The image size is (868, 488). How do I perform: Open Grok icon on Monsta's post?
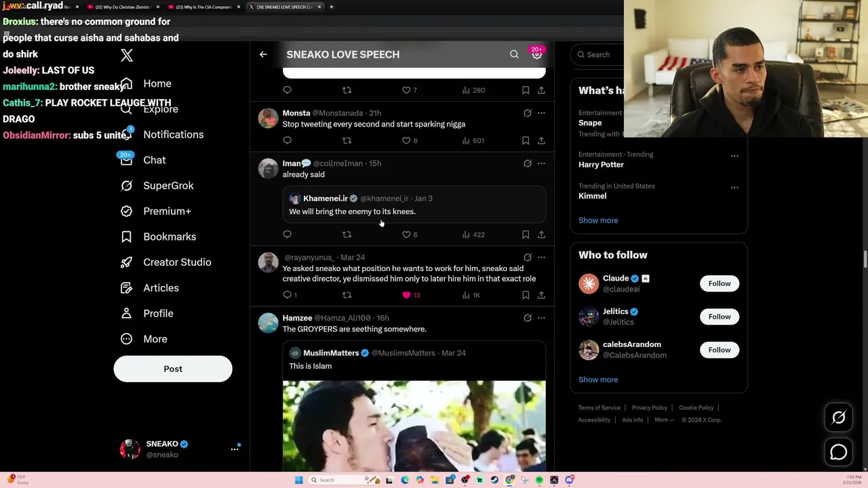527,113
